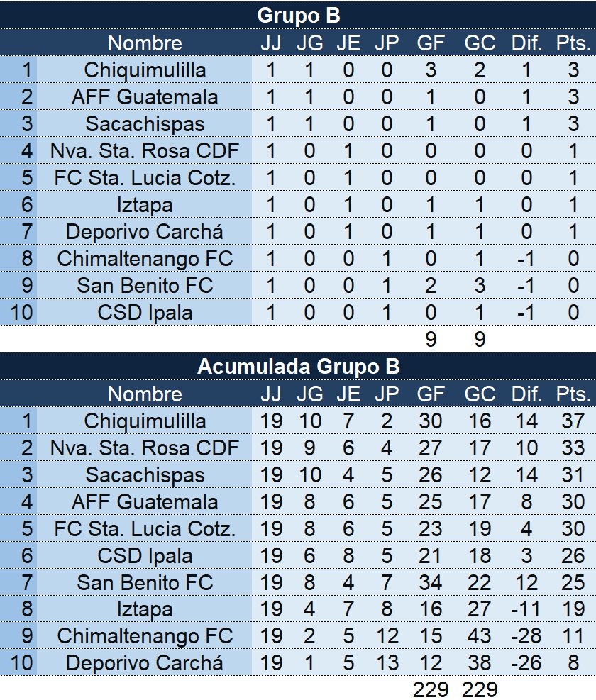This screenshot has height=700, width=596.
Task: Select 'San Benito FC' in the Acumulada table
Action: [145, 582]
